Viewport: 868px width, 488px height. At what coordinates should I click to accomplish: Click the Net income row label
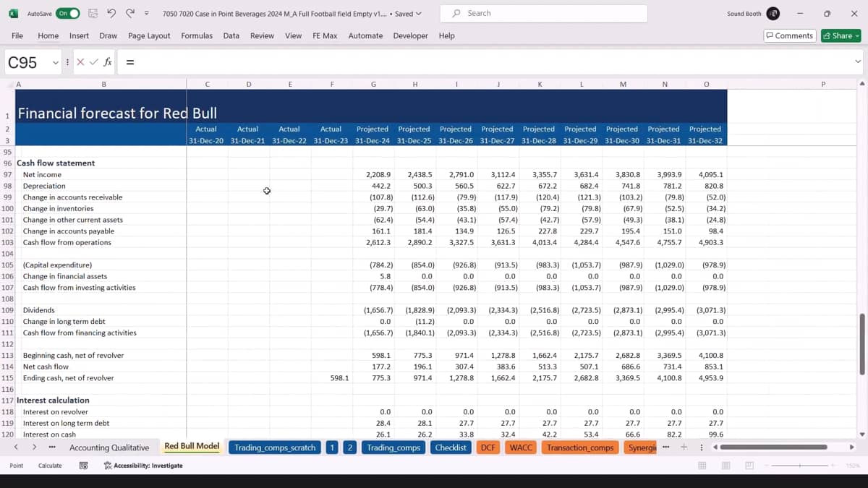(42, 174)
